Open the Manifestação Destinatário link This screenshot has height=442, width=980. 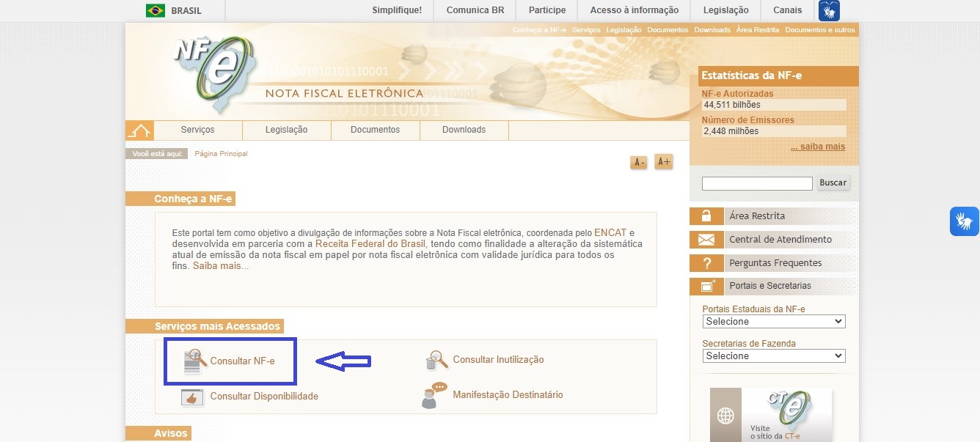click(x=508, y=395)
